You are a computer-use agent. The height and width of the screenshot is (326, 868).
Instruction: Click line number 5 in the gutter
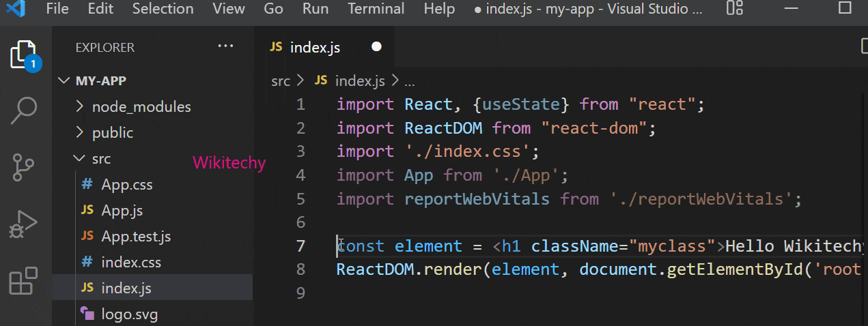[x=300, y=199]
